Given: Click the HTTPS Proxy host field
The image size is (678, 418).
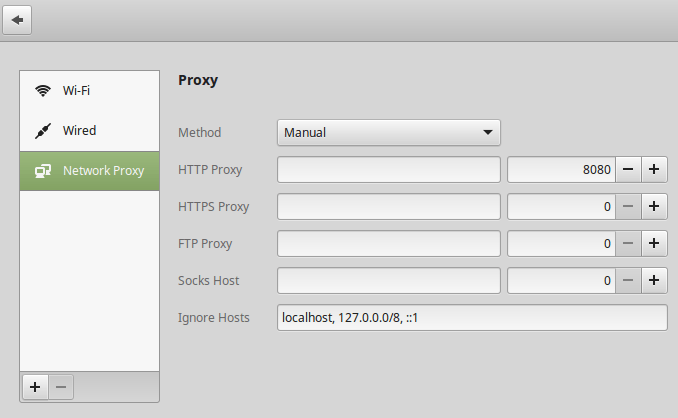Looking at the screenshot, I should point(389,207).
